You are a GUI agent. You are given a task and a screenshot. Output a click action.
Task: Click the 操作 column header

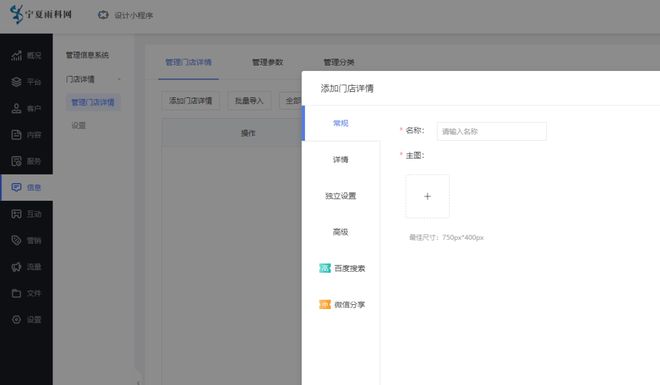click(248, 133)
